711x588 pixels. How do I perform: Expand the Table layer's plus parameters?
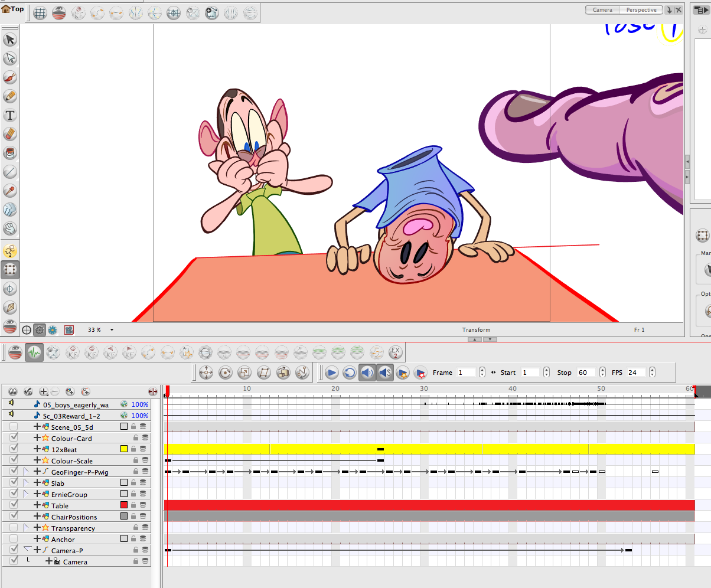click(37, 505)
